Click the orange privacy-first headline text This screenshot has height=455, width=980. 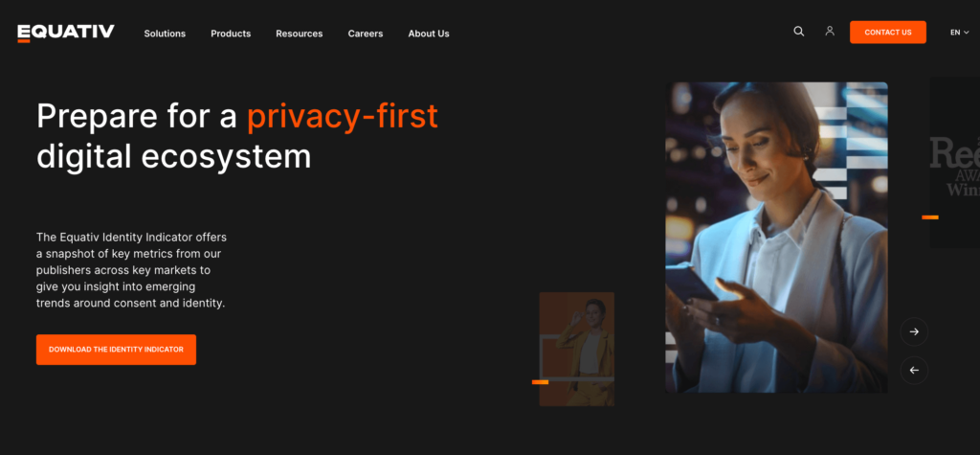343,117
